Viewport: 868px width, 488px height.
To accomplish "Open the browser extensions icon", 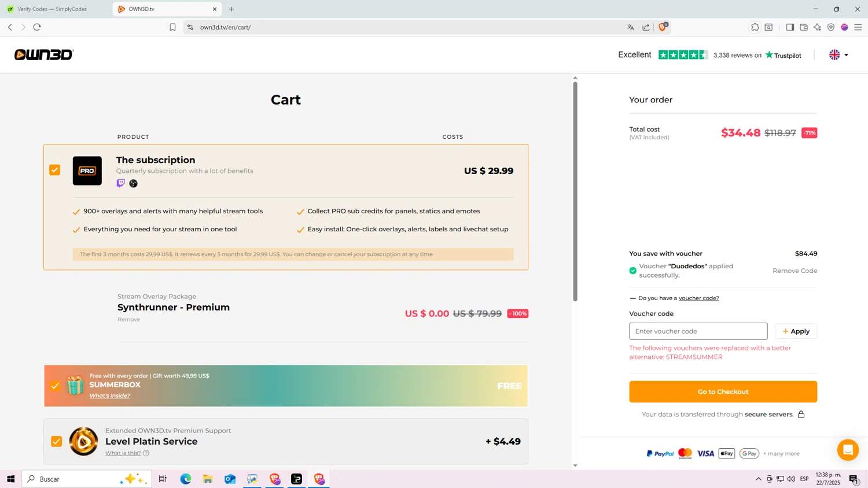I will pyautogui.click(x=755, y=27).
